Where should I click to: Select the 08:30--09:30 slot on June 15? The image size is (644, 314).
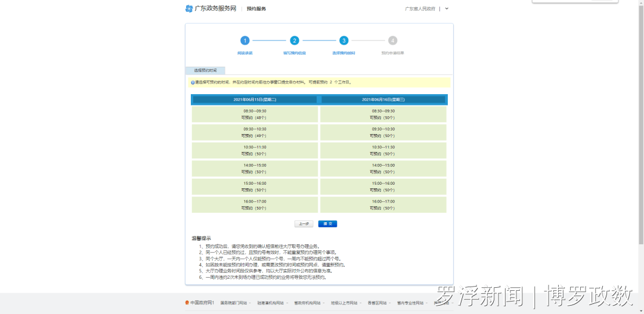[x=255, y=114]
